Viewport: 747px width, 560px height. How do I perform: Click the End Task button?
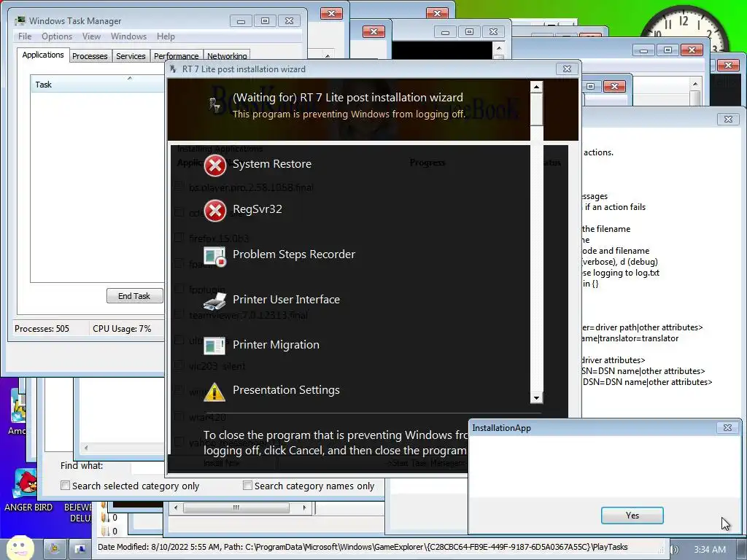pyautogui.click(x=134, y=296)
